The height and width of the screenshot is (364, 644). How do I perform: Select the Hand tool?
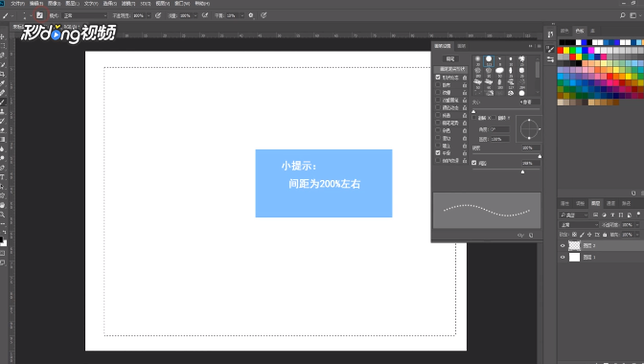click(x=3, y=205)
